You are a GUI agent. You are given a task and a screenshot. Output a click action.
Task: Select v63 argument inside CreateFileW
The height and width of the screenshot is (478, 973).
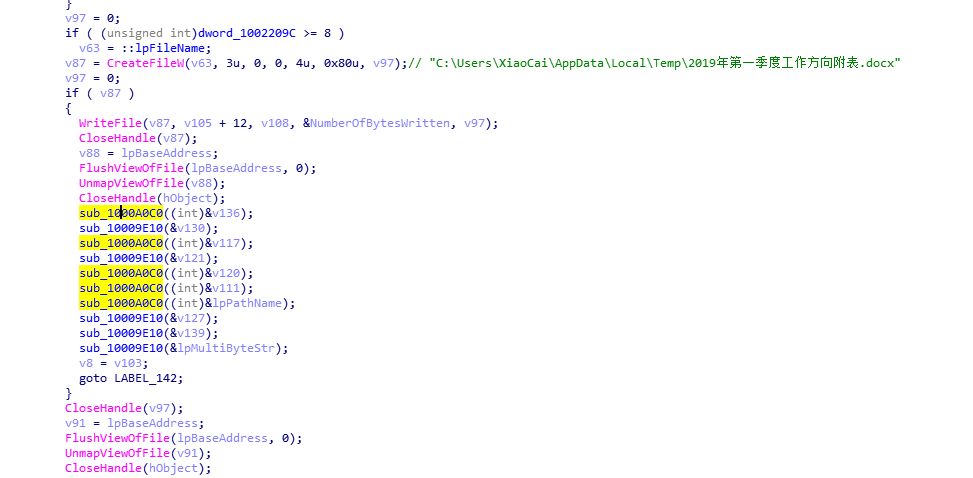200,63
